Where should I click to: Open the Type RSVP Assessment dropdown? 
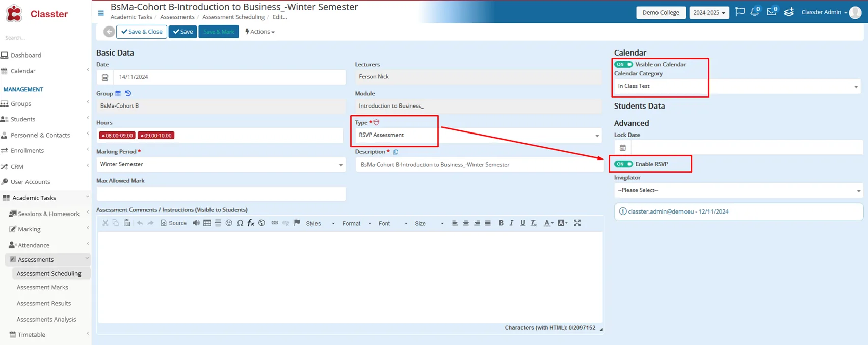478,135
